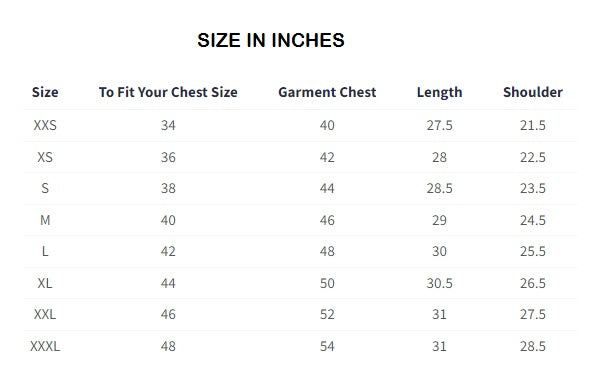Select the L size label
The height and width of the screenshot is (374, 589).
tap(45, 251)
